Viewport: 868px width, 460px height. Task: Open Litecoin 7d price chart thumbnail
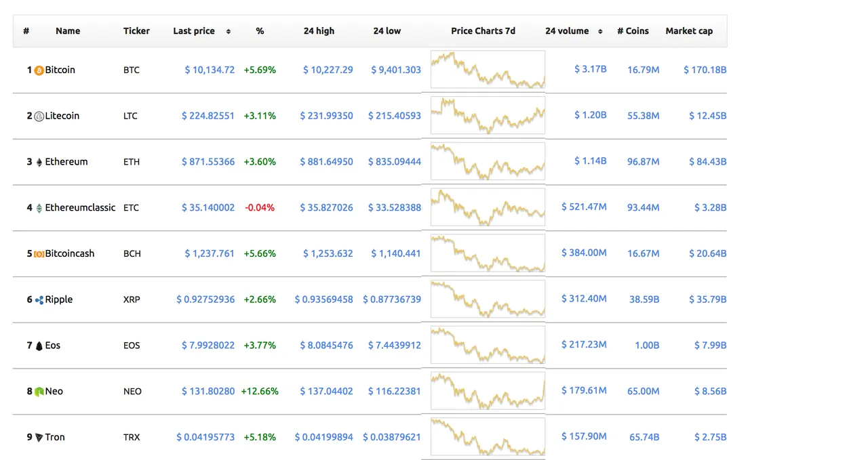[488, 115]
